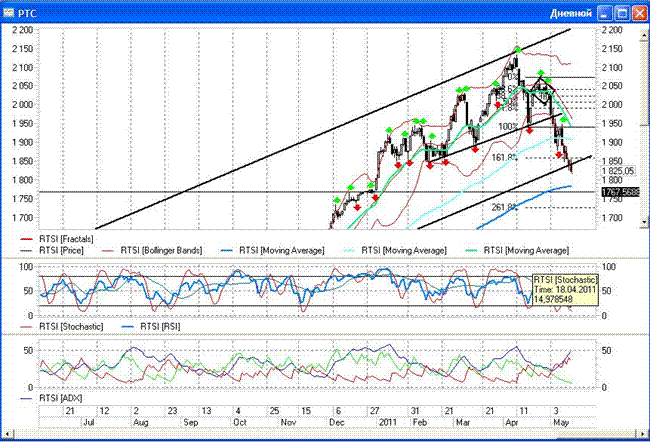650x442 pixels.
Task: Click the 2 200 right price axis label
Action: (x=612, y=30)
